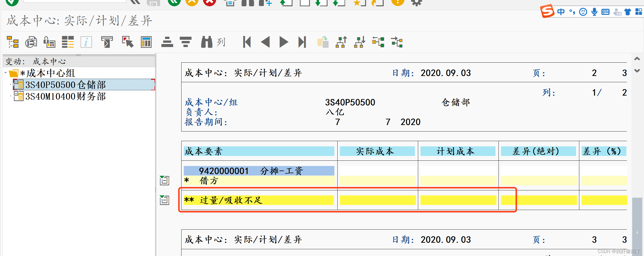644x256 pixels.
Task: Select the ** 过量/吸收不足 row
Action: click(259, 200)
